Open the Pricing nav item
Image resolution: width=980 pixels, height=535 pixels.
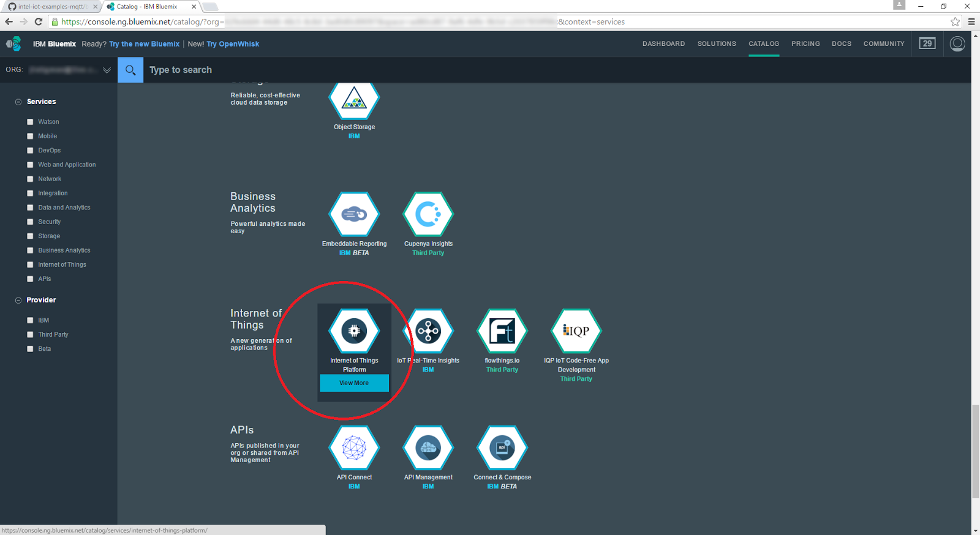pyautogui.click(x=805, y=44)
